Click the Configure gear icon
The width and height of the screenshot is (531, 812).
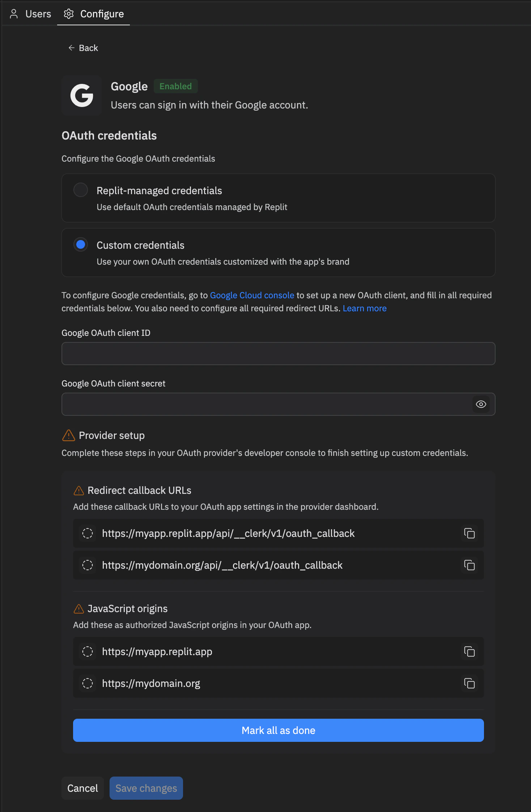69,14
